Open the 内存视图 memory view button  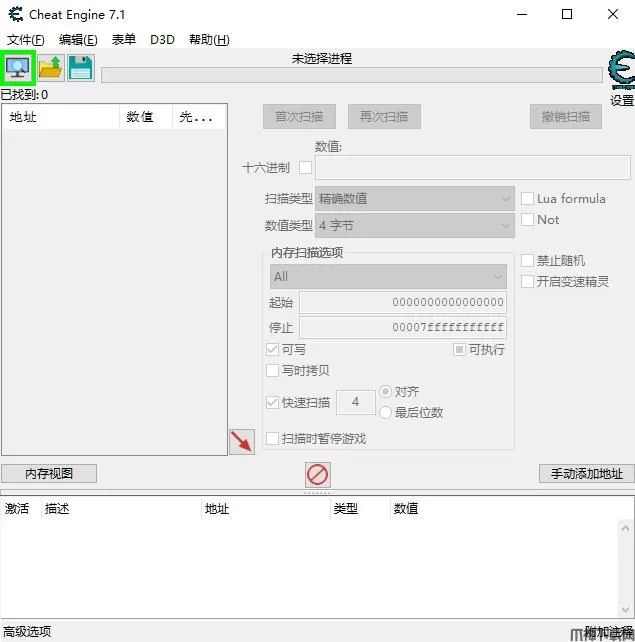coord(49,474)
